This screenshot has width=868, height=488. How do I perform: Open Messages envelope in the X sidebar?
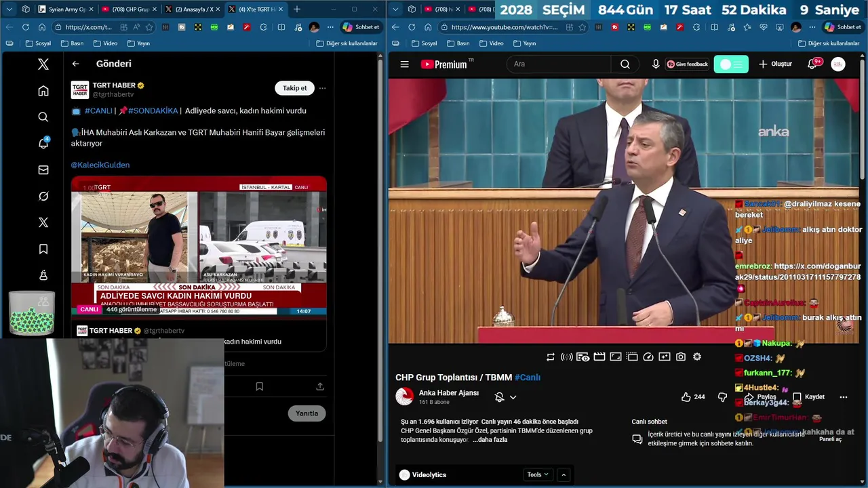tap(43, 170)
